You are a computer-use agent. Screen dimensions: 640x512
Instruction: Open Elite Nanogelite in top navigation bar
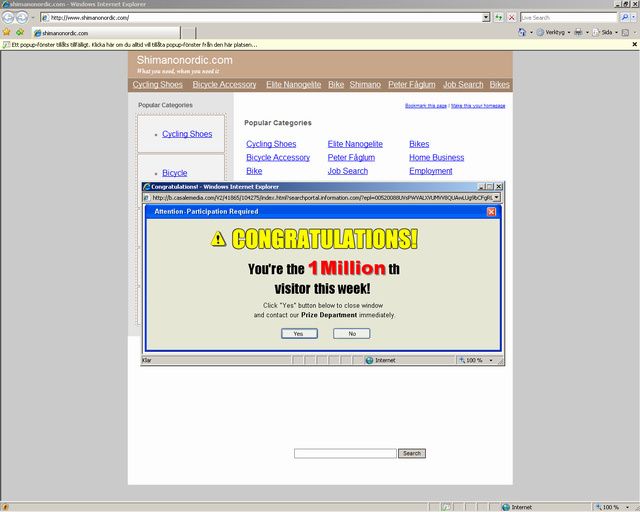293,85
